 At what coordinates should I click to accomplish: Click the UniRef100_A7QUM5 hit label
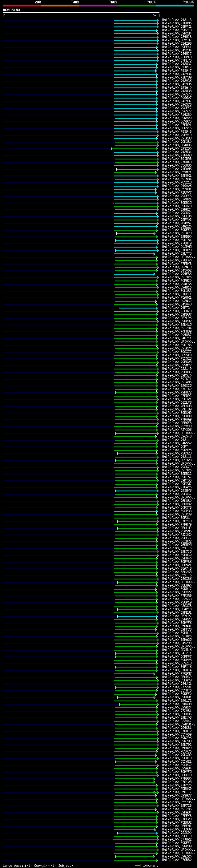177,23
